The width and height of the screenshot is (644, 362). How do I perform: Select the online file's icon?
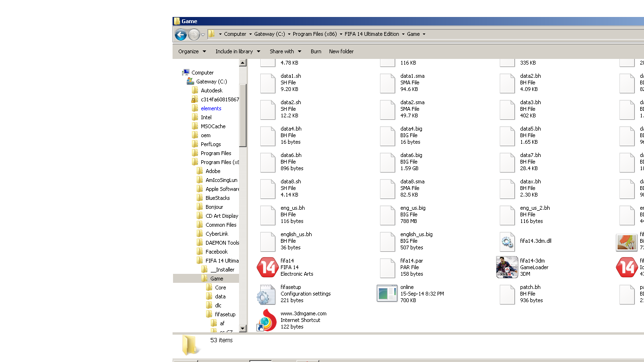[387, 293]
